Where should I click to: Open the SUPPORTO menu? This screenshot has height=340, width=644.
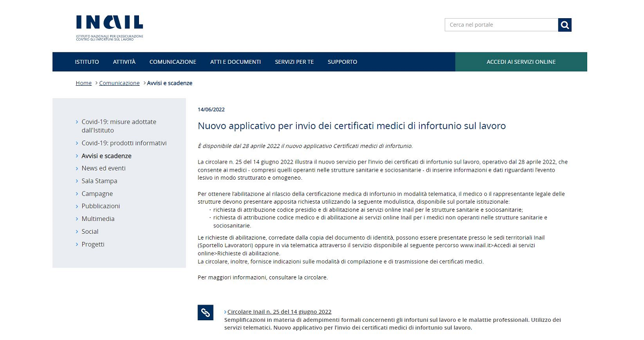(342, 62)
